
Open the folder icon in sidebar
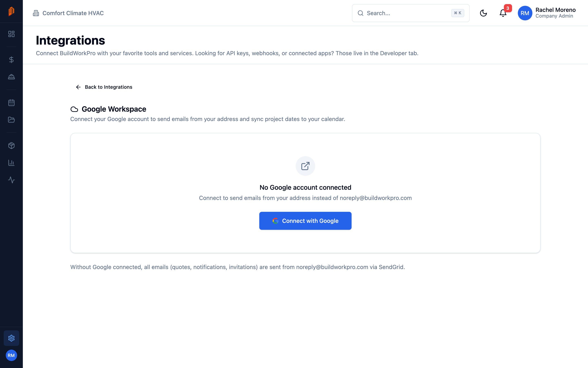click(x=11, y=120)
